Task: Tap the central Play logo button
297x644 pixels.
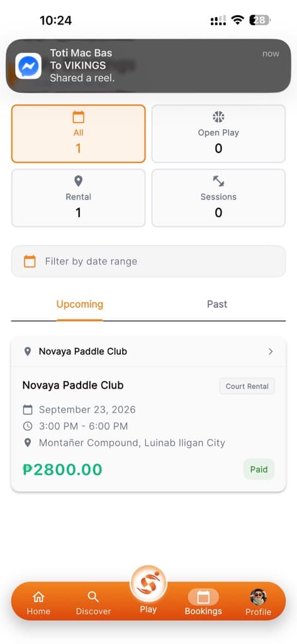Action: coord(148,584)
